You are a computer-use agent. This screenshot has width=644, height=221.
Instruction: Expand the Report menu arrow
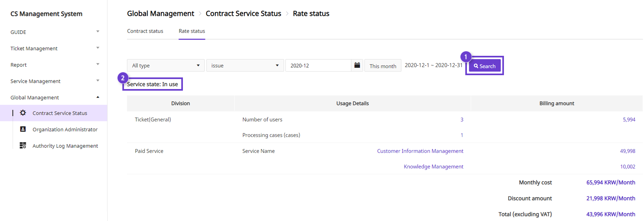pyautogui.click(x=98, y=64)
